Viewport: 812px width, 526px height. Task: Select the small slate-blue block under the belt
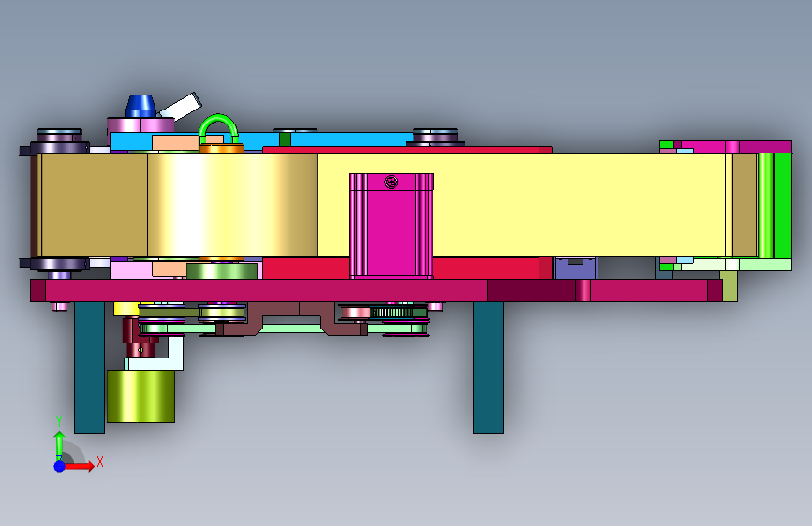pos(575,269)
